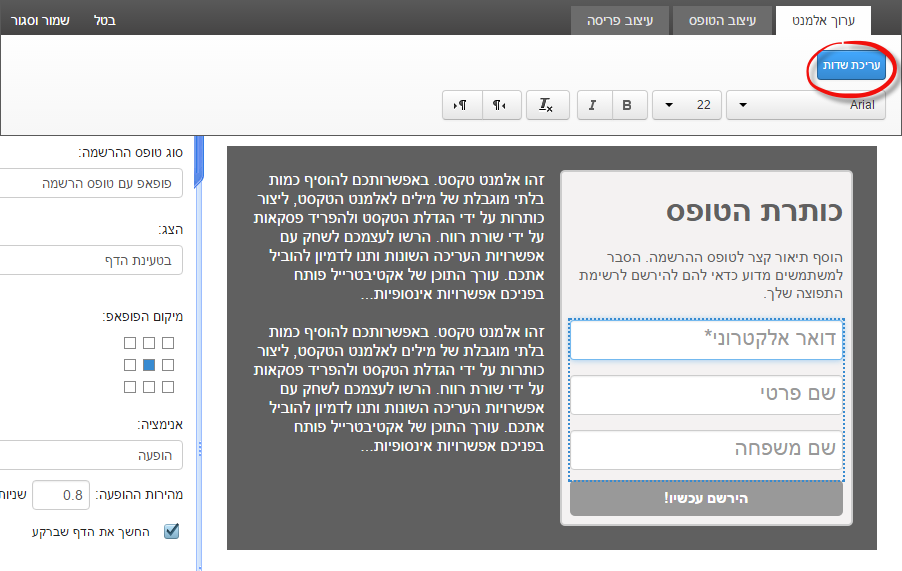Select bottom-center popup position box
The height and width of the screenshot is (571, 902).
(x=149, y=387)
